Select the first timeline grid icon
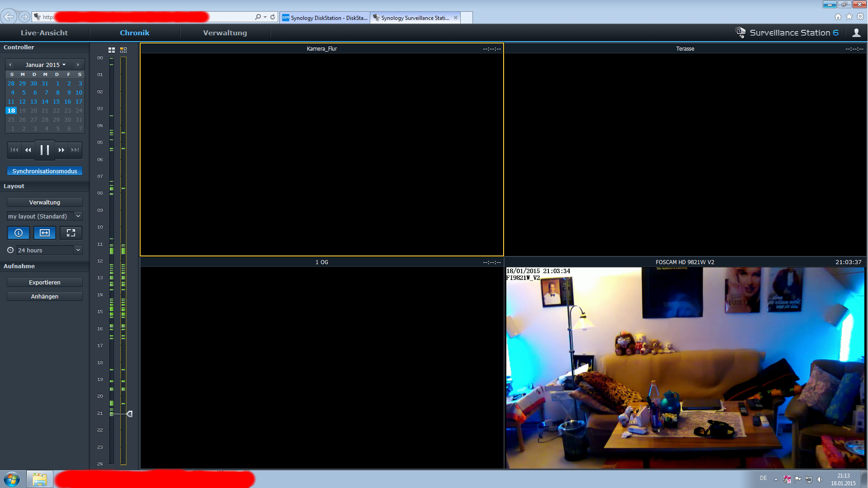The width and height of the screenshot is (868, 488). point(112,50)
